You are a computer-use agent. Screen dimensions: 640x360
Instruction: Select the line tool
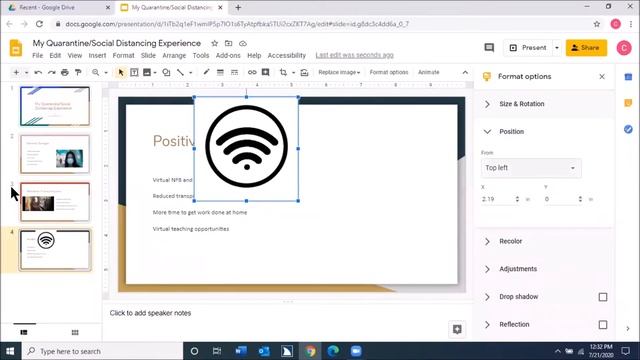pos(180,73)
